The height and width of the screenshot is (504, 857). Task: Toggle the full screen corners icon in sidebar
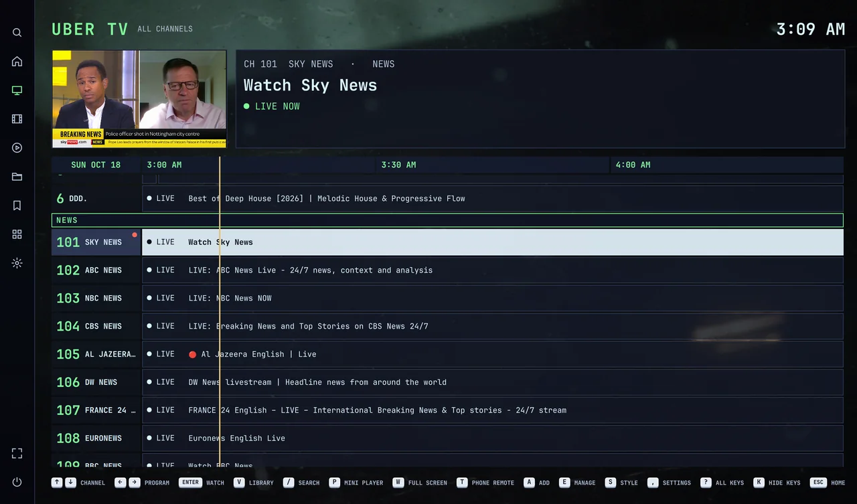[17, 453]
